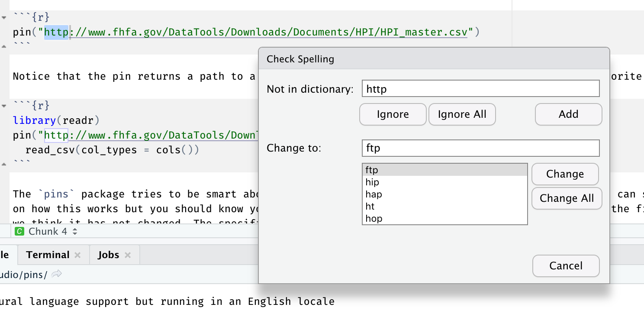Click the Change All button
644x317 pixels.
point(567,198)
